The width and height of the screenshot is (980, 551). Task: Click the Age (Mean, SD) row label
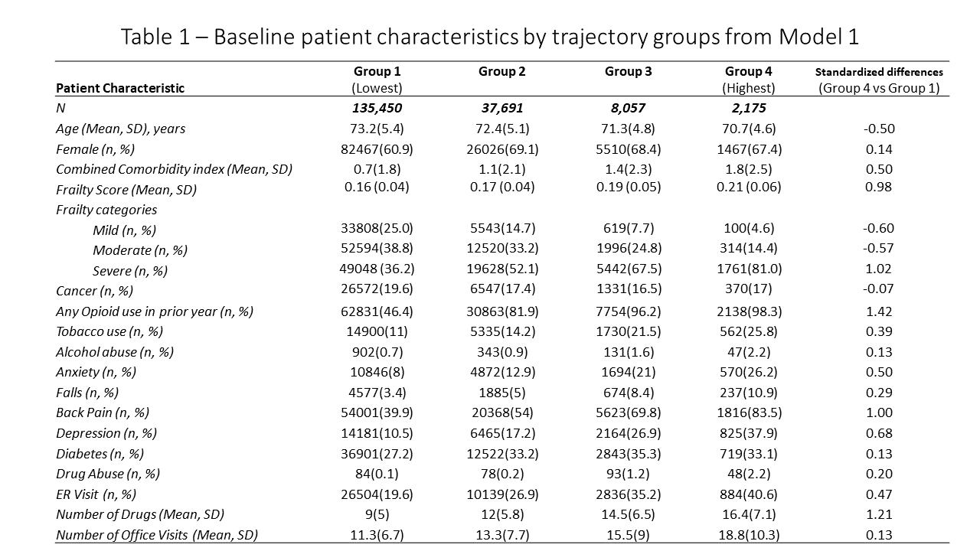[120, 129]
